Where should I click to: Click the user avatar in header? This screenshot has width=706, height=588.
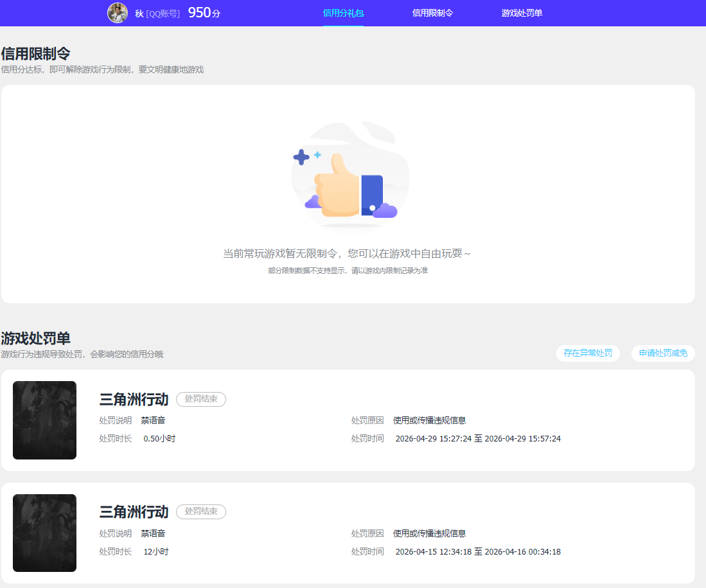(118, 13)
